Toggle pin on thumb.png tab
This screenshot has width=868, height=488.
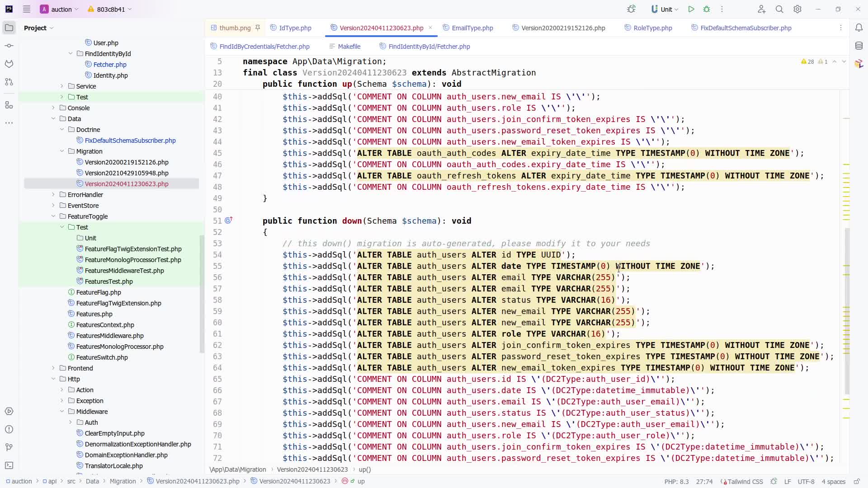pyautogui.click(x=258, y=28)
